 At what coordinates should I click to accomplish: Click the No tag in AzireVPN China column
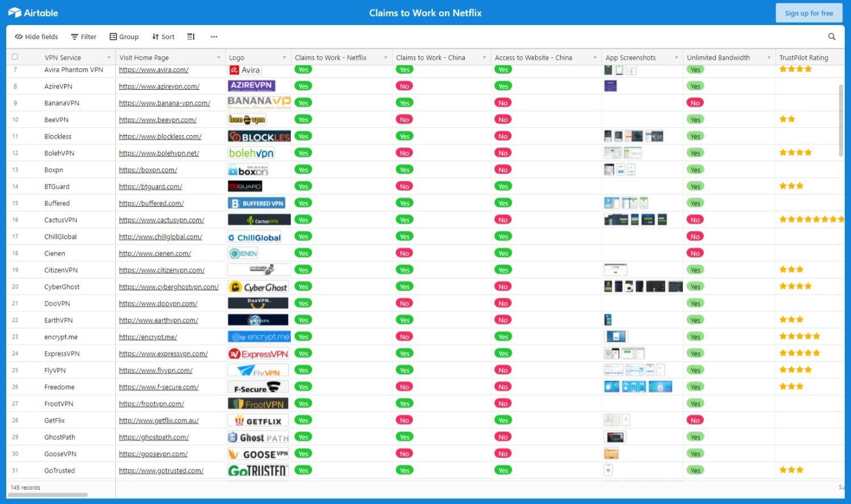[x=404, y=86]
